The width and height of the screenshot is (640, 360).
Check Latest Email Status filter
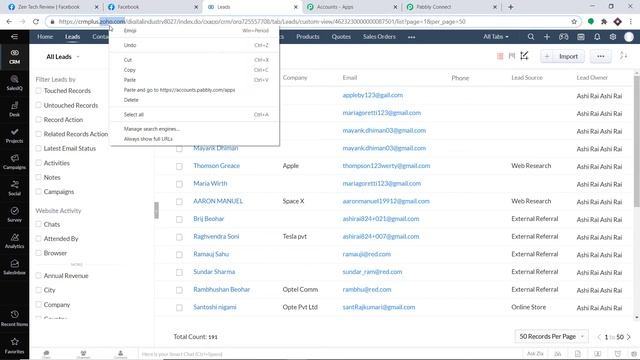point(38,149)
